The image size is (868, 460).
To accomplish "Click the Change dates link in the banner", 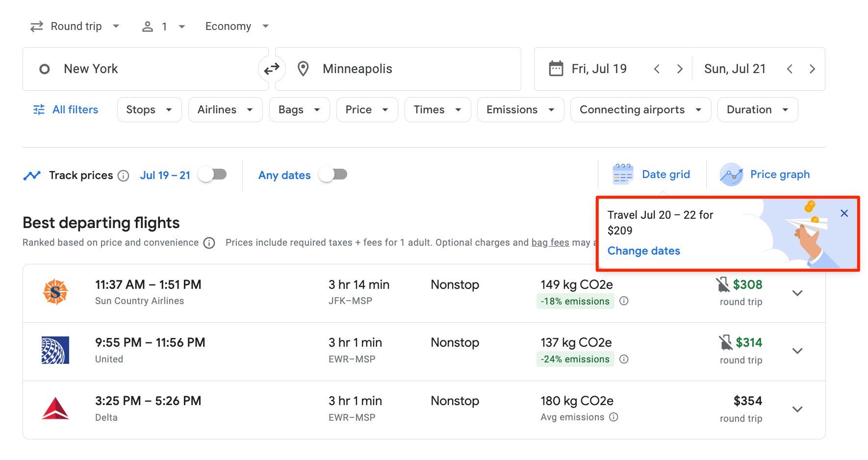I will click(x=643, y=251).
